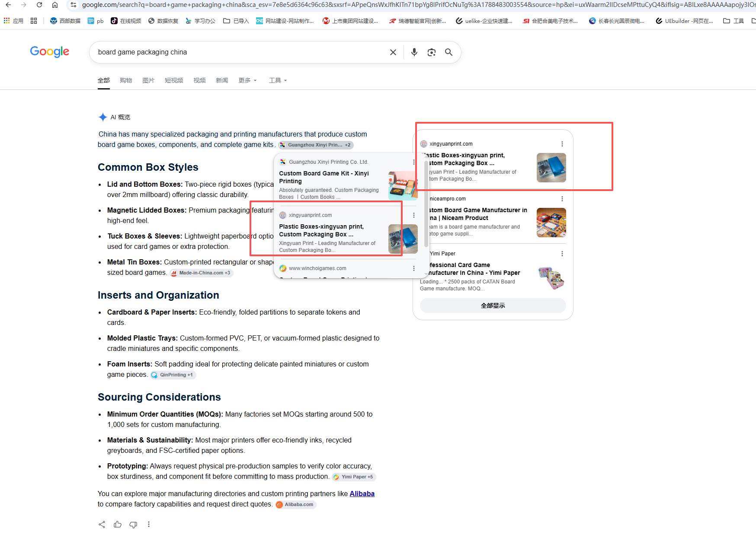
Task: Expand the Guangzhou Xinyi Prin... +2 source chip
Action: (x=316, y=145)
